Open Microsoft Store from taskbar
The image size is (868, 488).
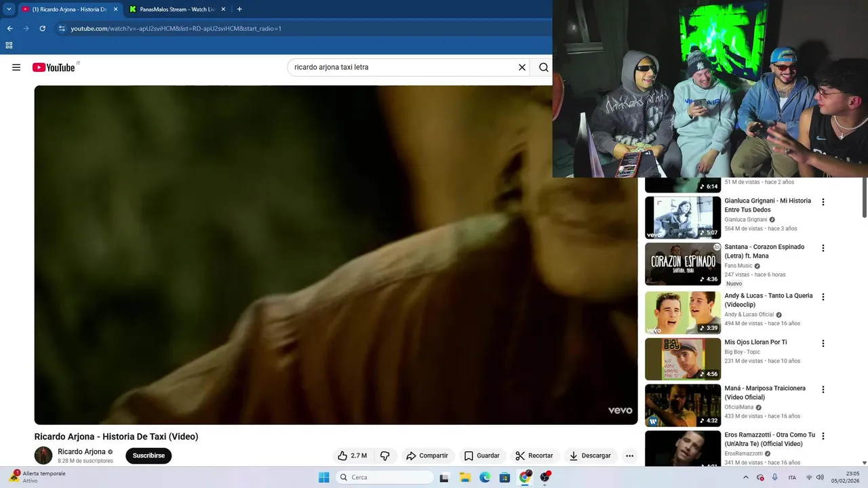(505, 477)
